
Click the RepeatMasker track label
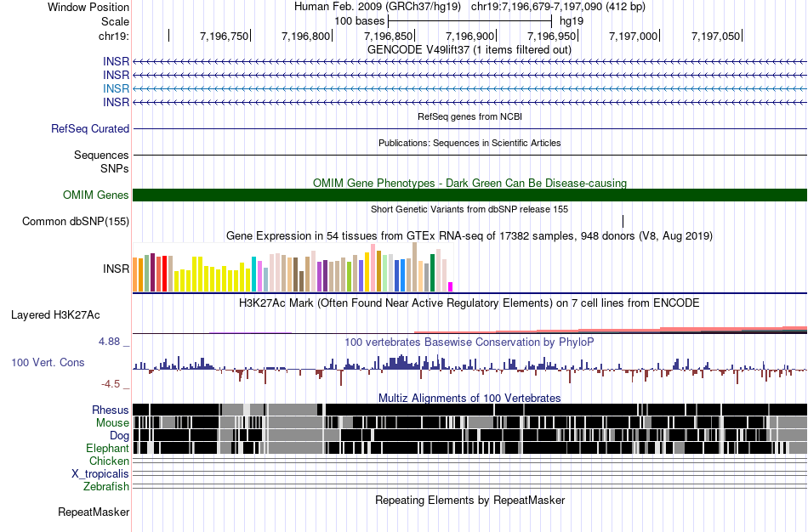tap(94, 512)
